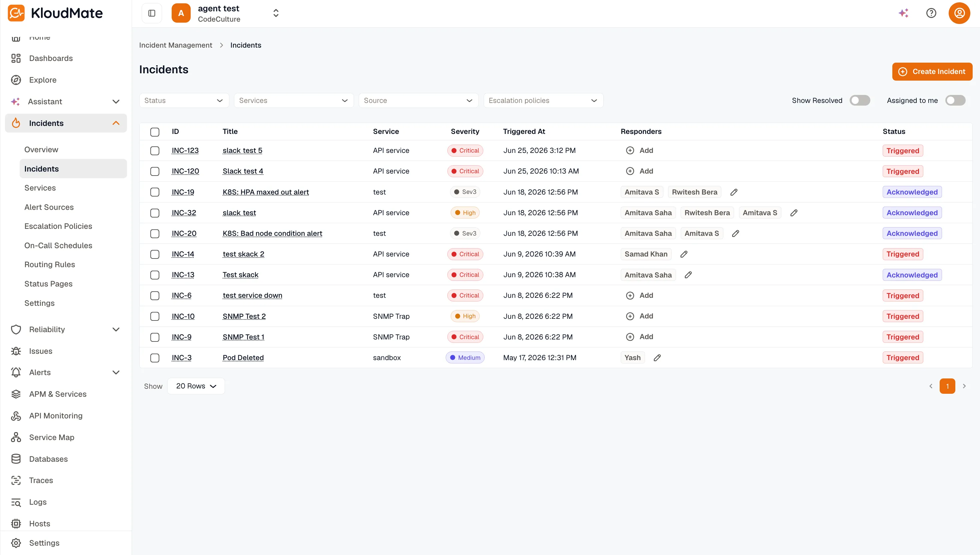The image size is (980, 555).
Task: Open the help question mark icon
Action: point(931,13)
